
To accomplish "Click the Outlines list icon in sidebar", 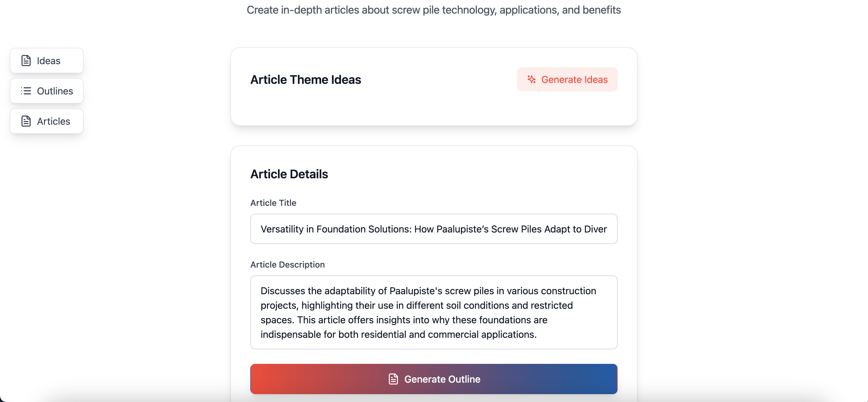I will click(26, 91).
